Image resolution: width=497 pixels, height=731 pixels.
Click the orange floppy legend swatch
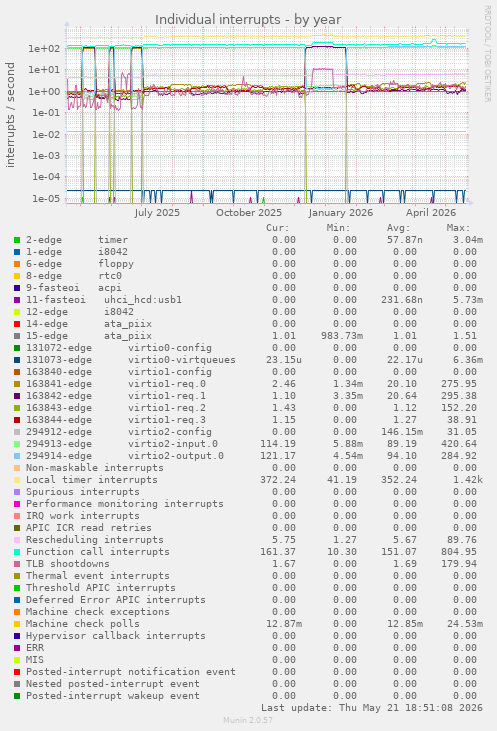pyautogui.click(x=17, y=264)
